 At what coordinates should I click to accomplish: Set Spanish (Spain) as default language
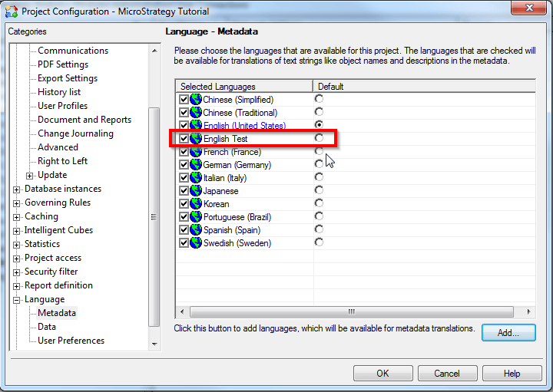(319, 229)
